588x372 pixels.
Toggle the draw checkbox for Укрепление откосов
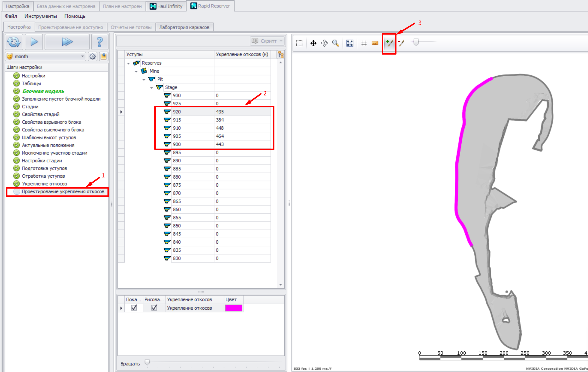(x=154, y=308)
